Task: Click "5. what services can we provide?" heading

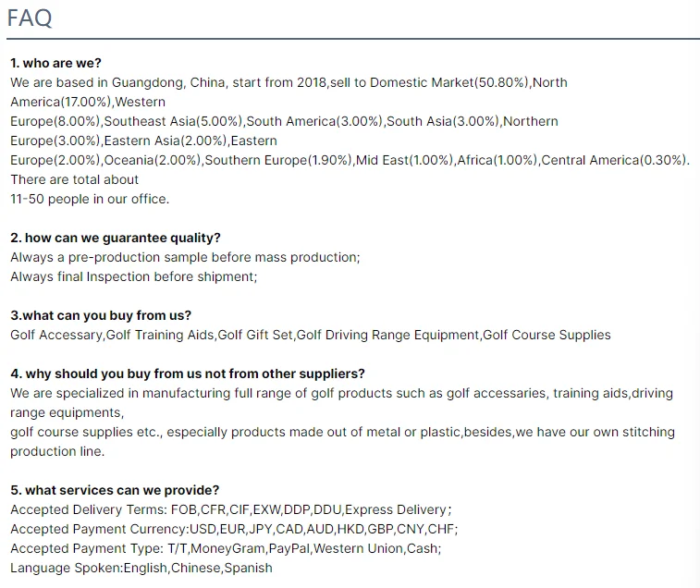Action: pyautogui.click(x=115, y=490)
